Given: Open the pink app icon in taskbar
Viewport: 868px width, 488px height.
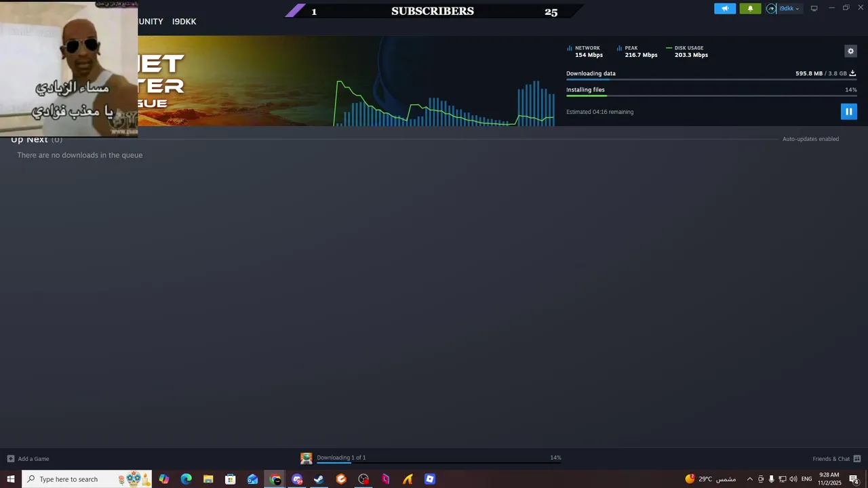Looking at the screenshot, I should 385,479.
